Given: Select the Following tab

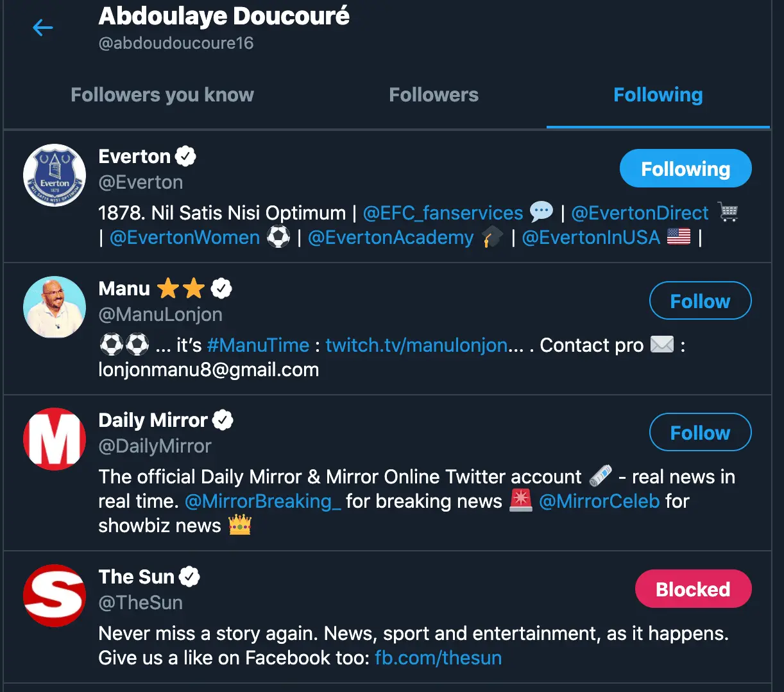Looking at the screenshot, I should [658, 95].
